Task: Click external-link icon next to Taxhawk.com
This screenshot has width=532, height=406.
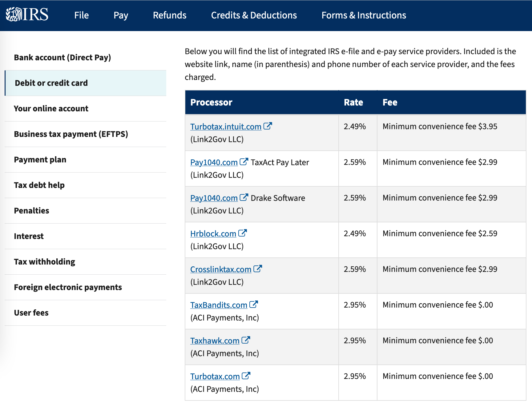Action: pos(246,340)
